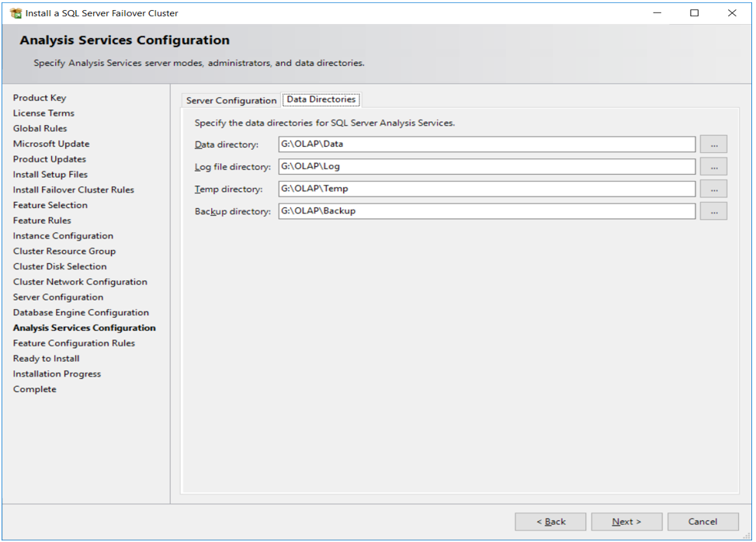The height and width of the screenshot is (542, 756).
Task: Select Global Rules step in sidebar
Action: 40,129
